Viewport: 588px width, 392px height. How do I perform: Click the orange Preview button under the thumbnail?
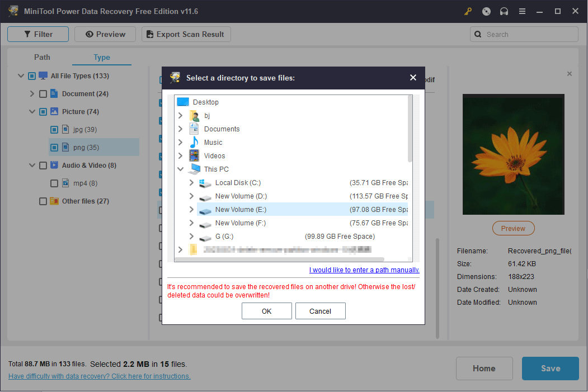(513, 228)
